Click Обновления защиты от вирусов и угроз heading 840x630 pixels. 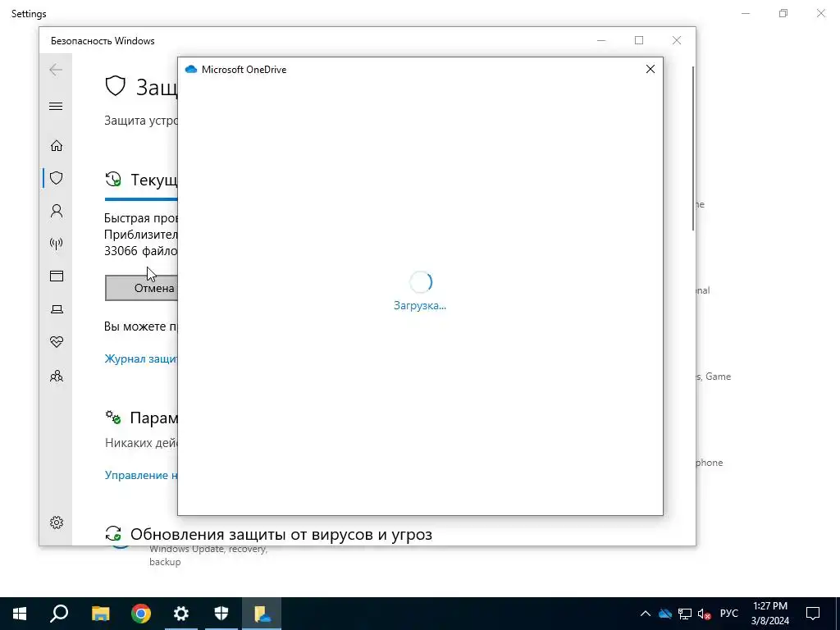coord(281,534)
